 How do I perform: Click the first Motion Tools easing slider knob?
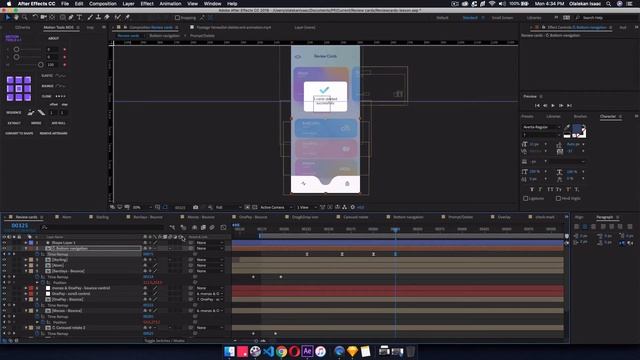(x=16, y=49)
